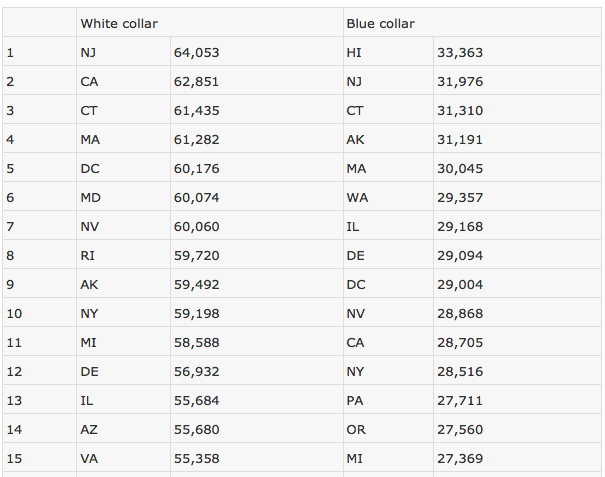Screen dimensions: 605x477
Task: Click the 64,053 value cell
Action: pos(257,51)
